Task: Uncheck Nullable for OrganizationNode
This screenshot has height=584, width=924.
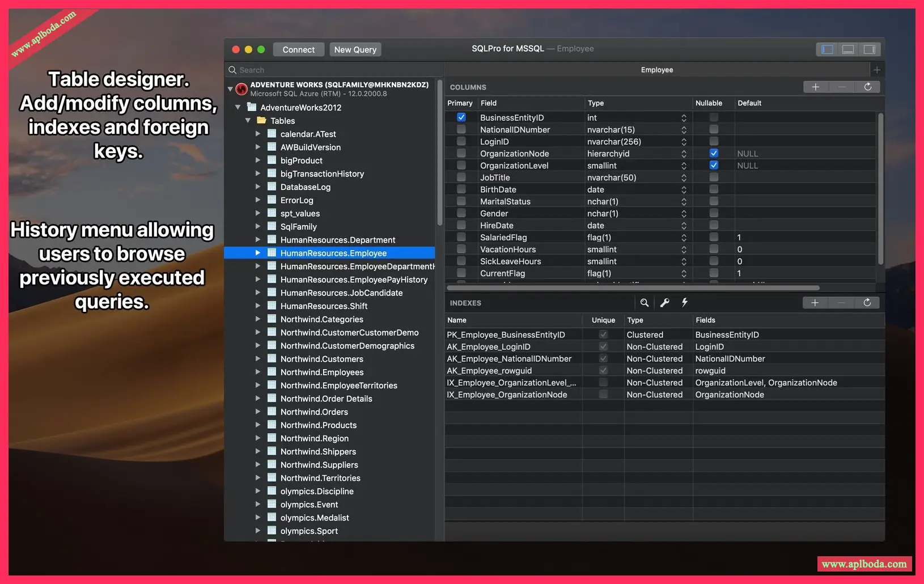Action: (714, 153)
